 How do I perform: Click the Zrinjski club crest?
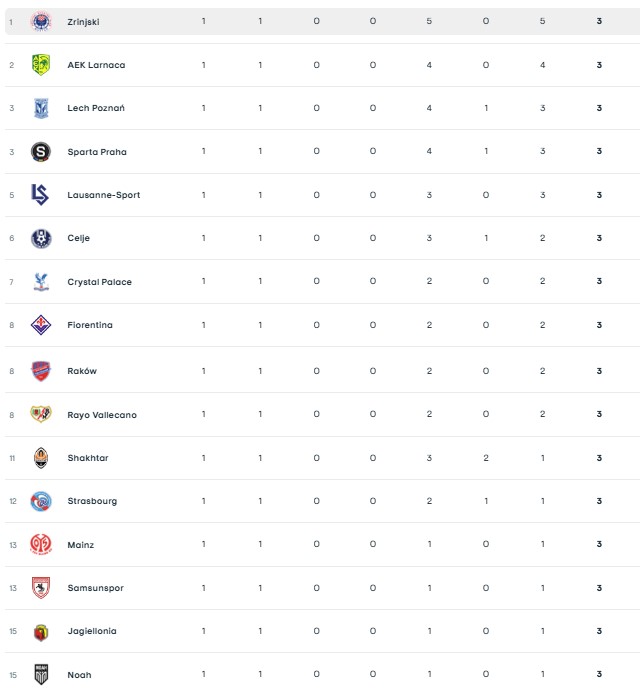(x=40, y=21)
